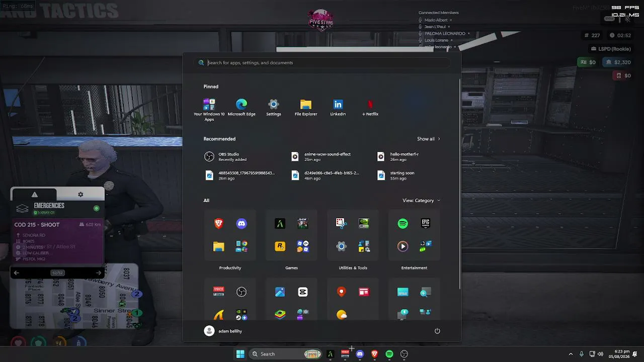Open the pinned Settings app
Screen dimensions: 644x362
click(x=274, y=108)
